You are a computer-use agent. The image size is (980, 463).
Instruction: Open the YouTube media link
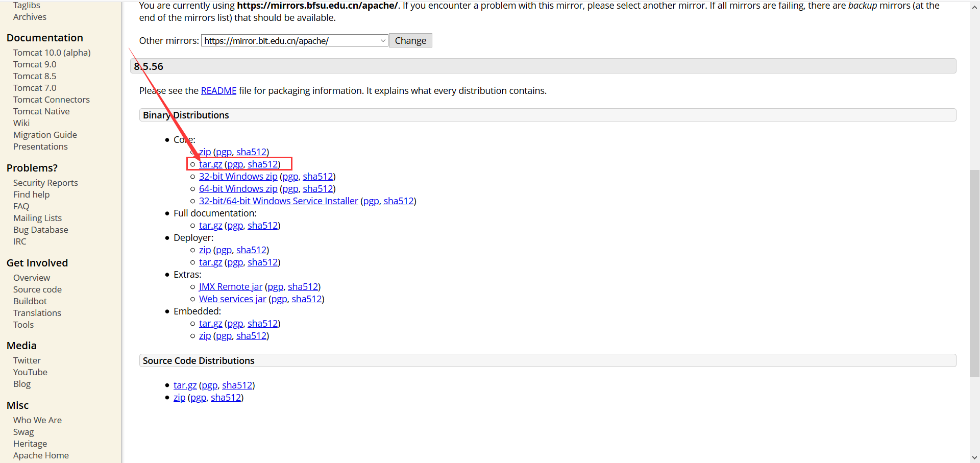pyautogui.click(x=30, y=372)
